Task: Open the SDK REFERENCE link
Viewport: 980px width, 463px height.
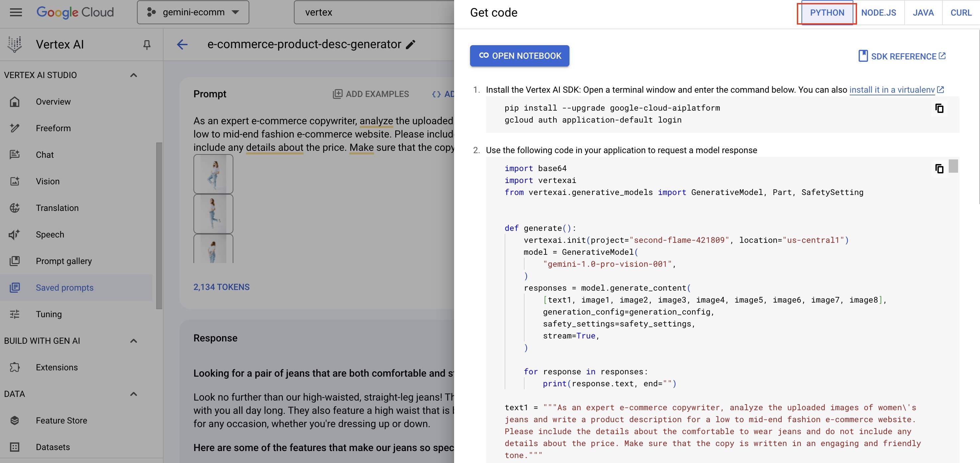Action: [902, 56]
